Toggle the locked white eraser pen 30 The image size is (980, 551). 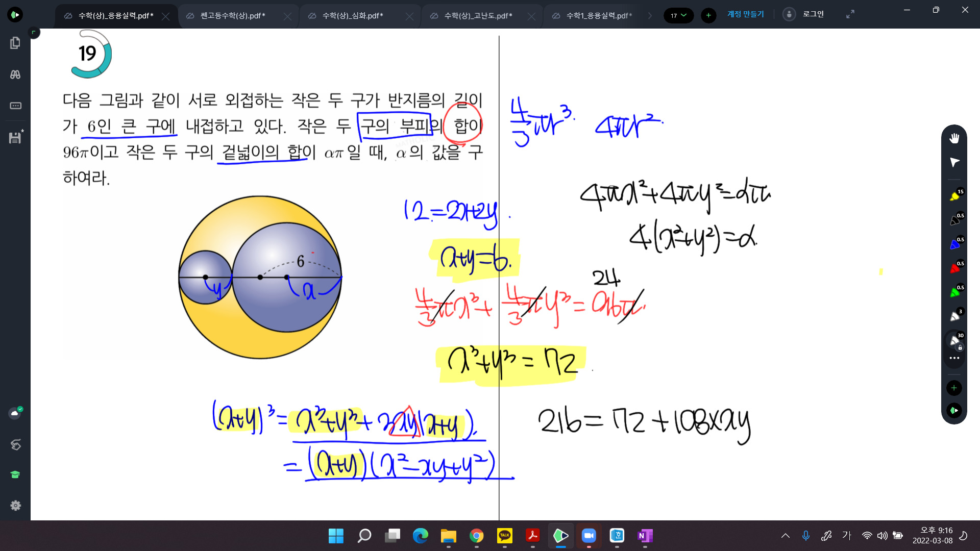tap(954, 341)
